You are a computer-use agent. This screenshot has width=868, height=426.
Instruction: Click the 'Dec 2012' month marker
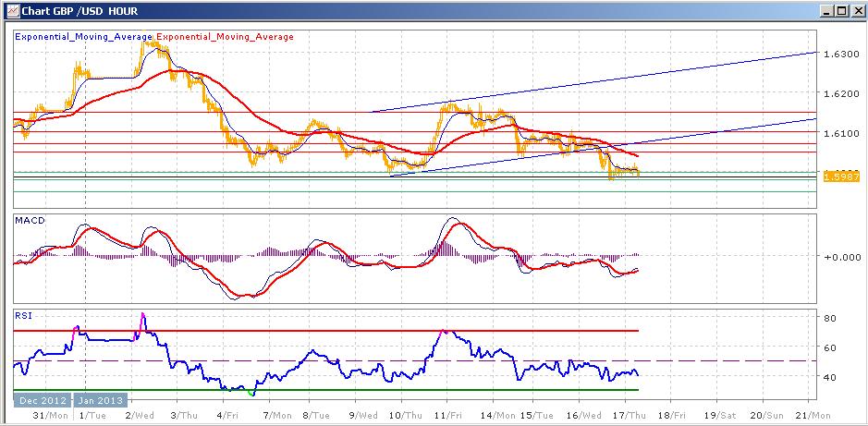pos(43,400)
